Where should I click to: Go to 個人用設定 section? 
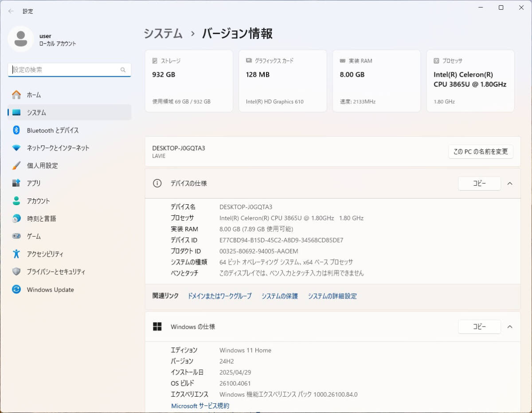coord(70,166)
